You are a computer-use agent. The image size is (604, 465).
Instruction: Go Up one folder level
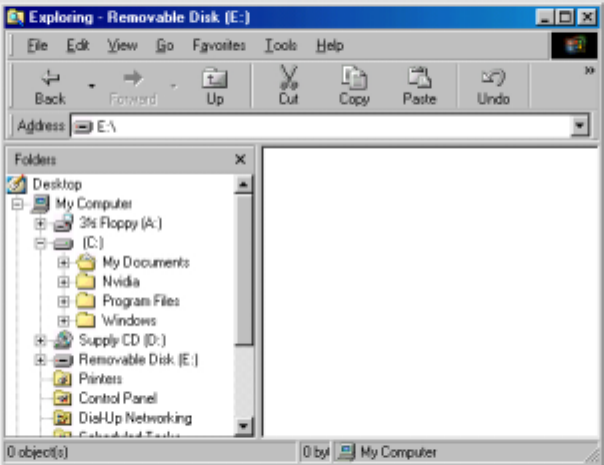tap(215, 87)
